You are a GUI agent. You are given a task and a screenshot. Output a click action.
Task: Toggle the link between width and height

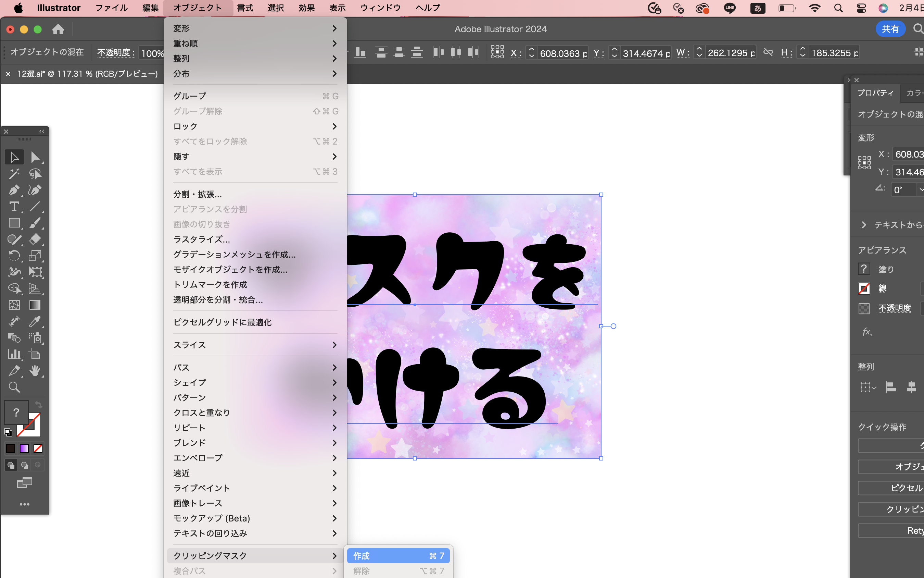768,52
